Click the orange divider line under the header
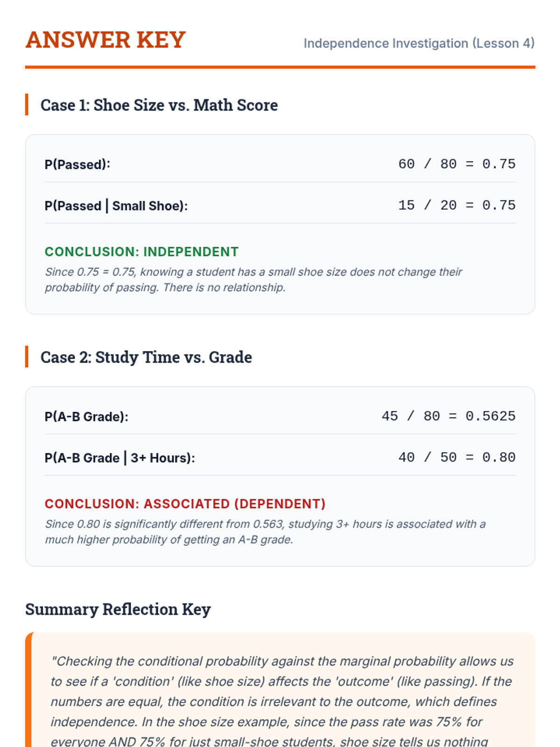The width and height of the screenshot is (560, 747). coord(280,67)
